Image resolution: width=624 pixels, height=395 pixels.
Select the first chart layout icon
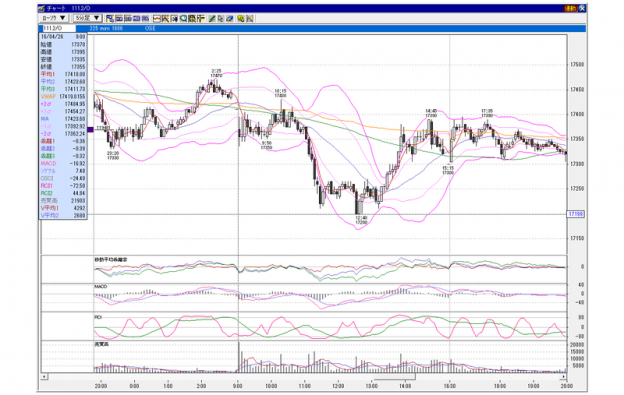pos(110,18)
